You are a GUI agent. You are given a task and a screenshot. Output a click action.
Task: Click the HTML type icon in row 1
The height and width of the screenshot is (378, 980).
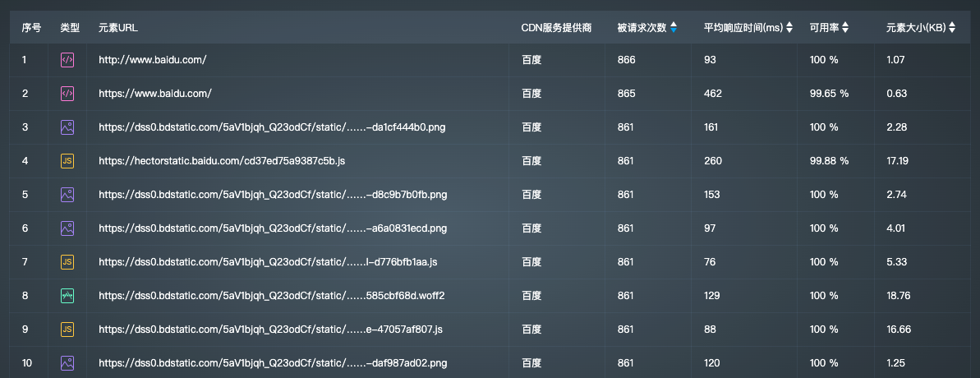67,60
